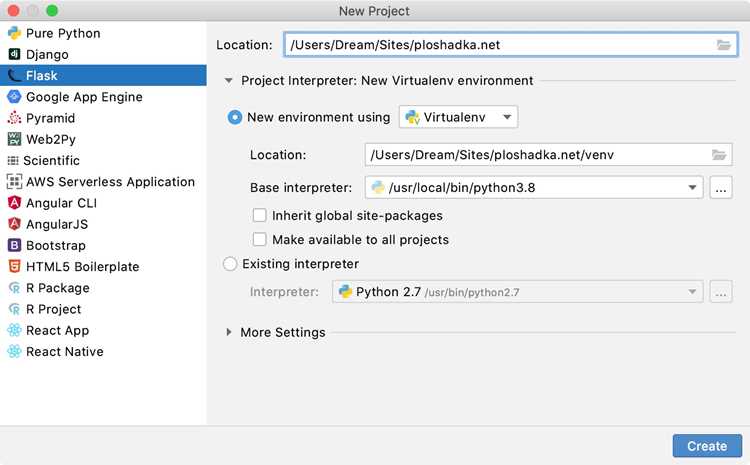Expand More Settings section
Viewport: 750px width, 465px height.
pyautogui.click(x=229, y=332)
